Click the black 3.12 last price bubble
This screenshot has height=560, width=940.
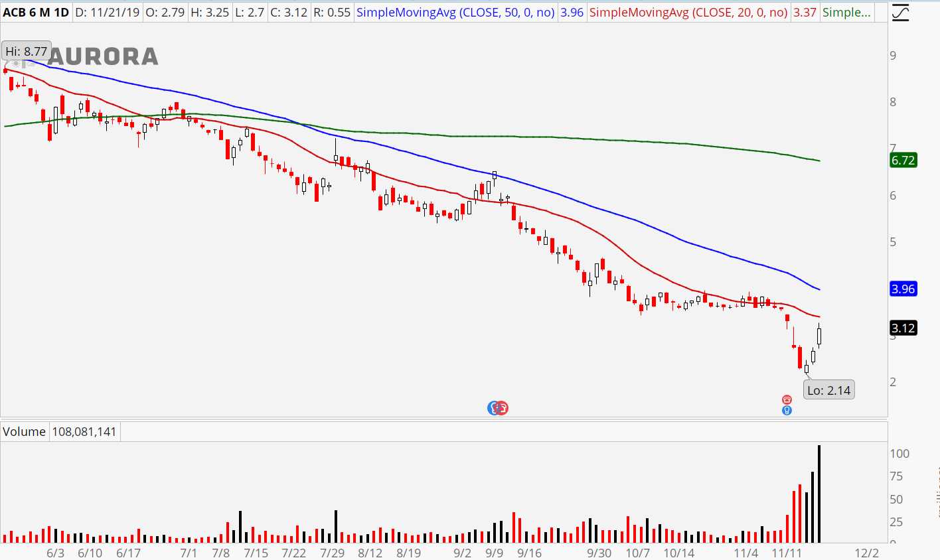pos(903,328)
